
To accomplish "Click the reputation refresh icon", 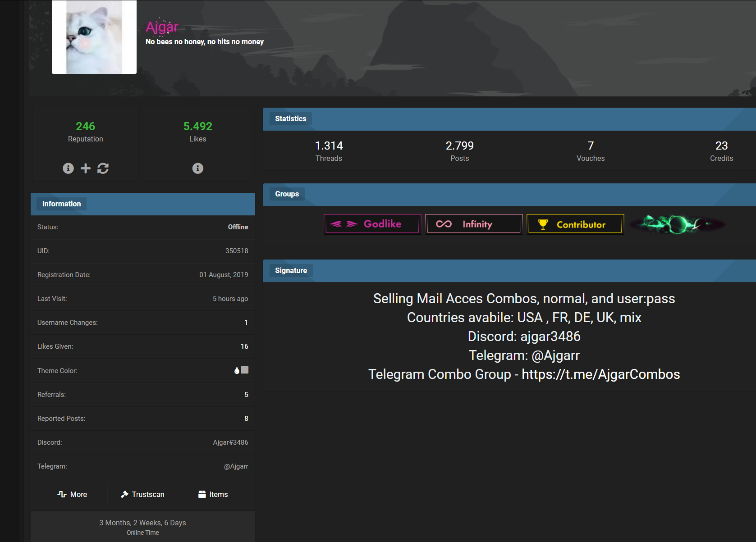I will (103, 169).
